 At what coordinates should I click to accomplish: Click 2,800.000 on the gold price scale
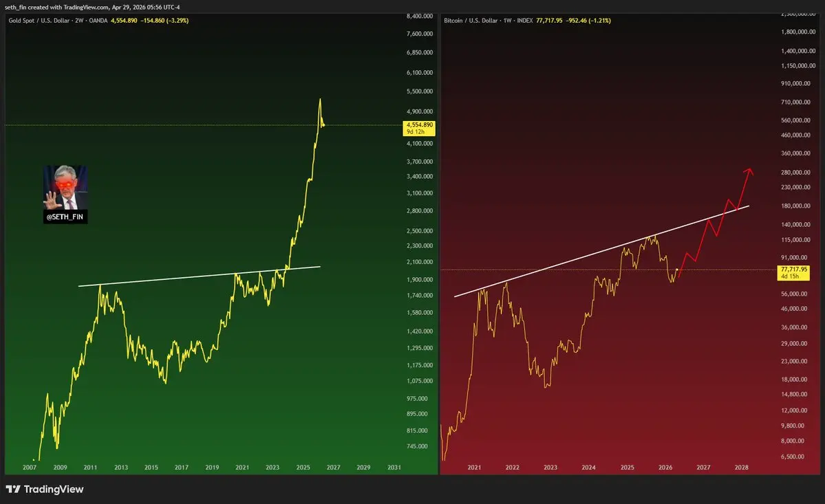[x=419, y=210]
